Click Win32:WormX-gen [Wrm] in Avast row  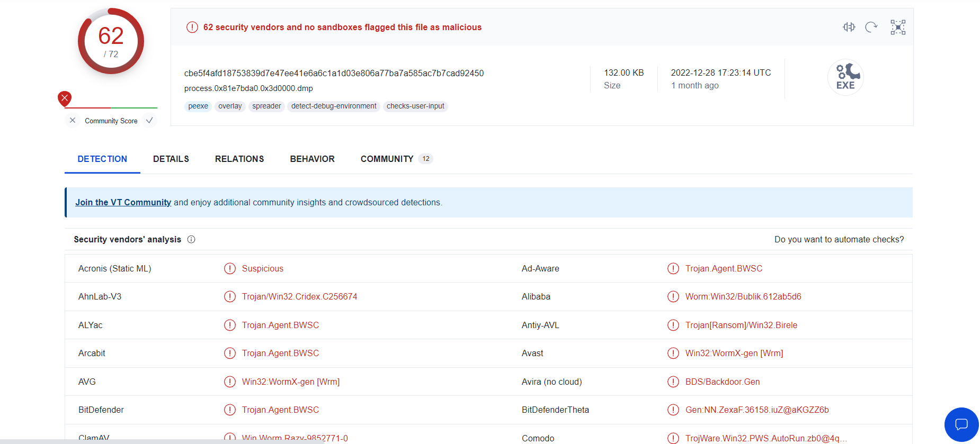point(734,353)
